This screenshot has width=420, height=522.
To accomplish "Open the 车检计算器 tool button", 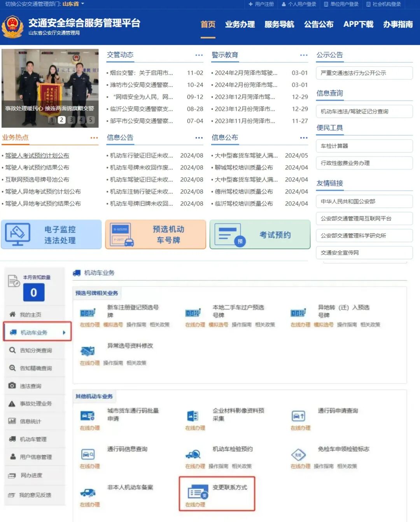I will pos(364,146).
